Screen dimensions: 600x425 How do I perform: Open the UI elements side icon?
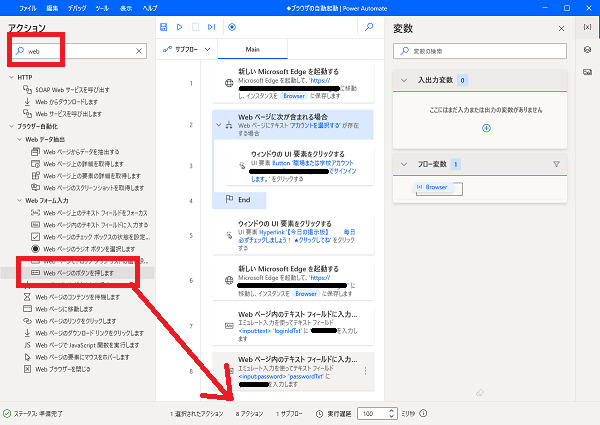pos(587,50)
